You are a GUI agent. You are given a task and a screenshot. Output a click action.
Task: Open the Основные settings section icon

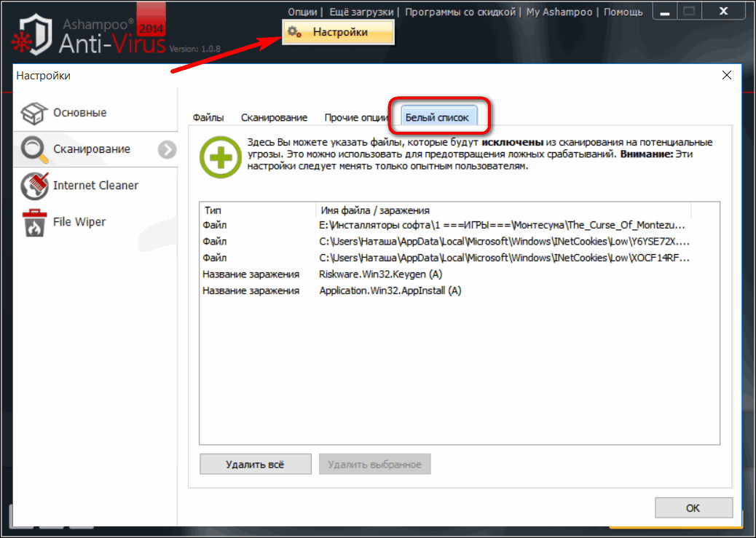point(34,113)
